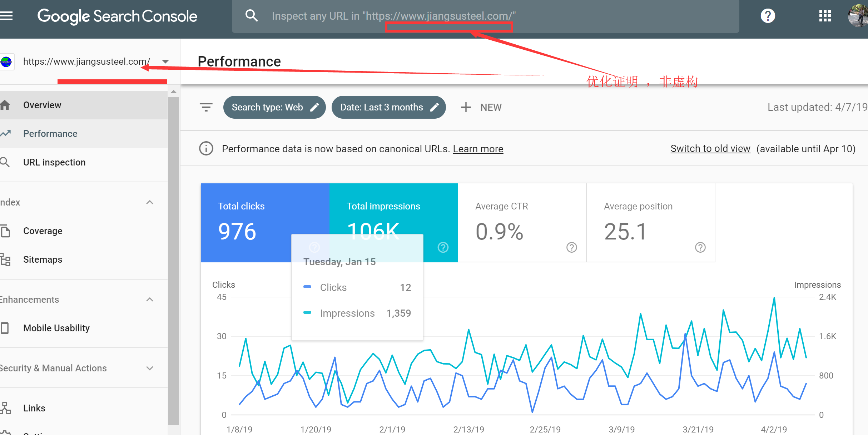The width and height of the screenshot is (868, 435).
Task: Click the info icon beside canonical URLs notice
Action: pos(206,148)
